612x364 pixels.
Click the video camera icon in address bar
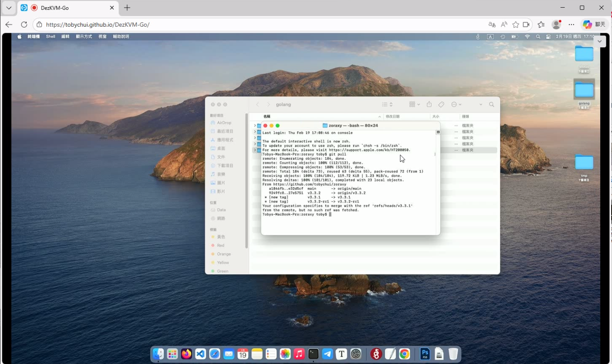[x=526, y=25]
